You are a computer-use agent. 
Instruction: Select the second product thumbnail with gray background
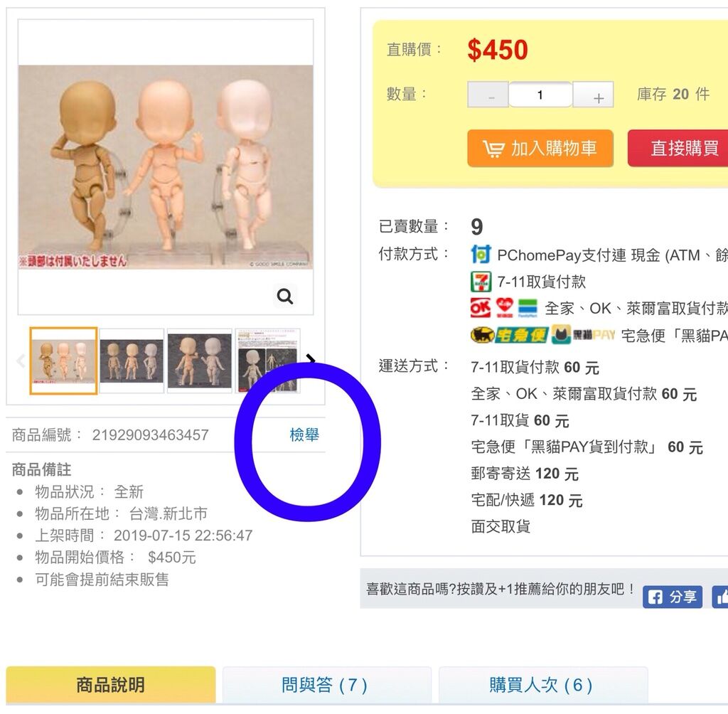132,361
